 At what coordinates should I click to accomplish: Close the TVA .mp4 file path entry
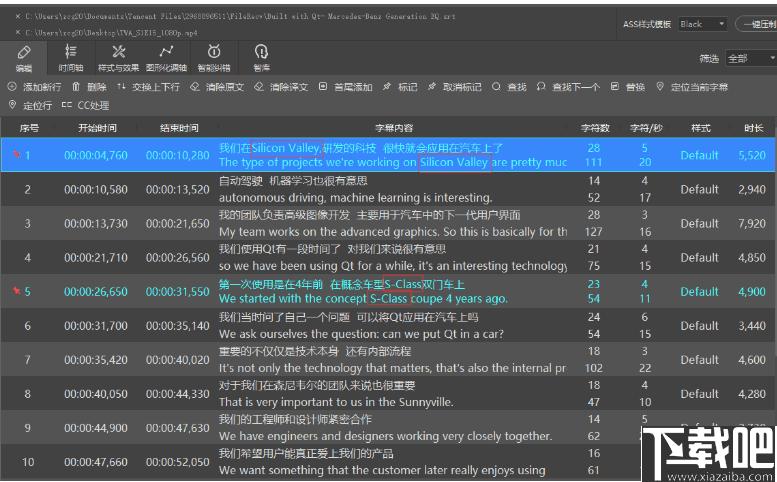point(18,32)
